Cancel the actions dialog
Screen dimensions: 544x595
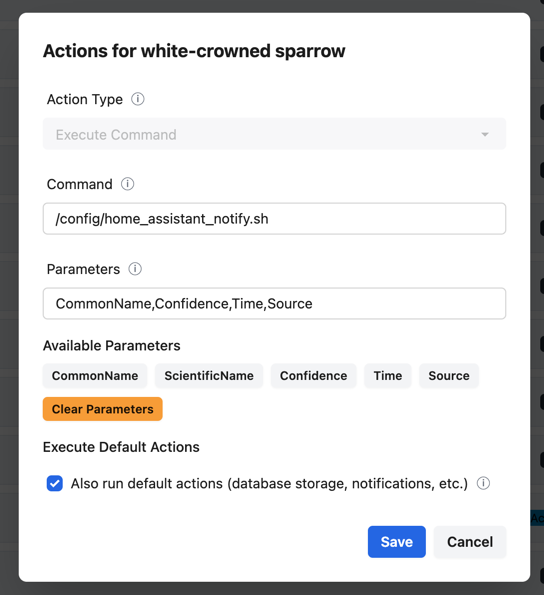[x=470, y=542]
